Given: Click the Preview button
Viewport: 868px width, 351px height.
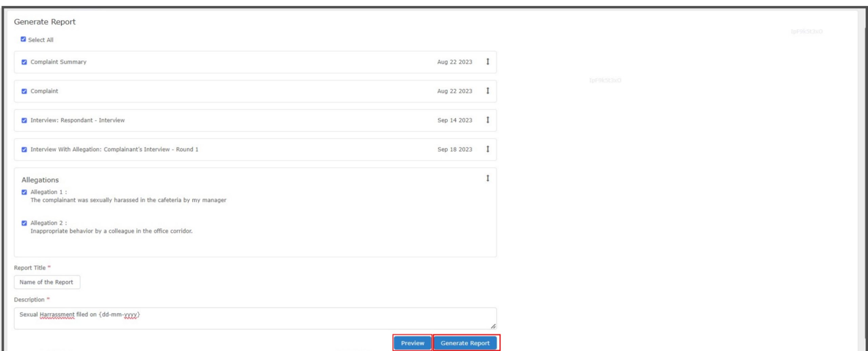Looking at the screenshot, I should tap(412, 343).
